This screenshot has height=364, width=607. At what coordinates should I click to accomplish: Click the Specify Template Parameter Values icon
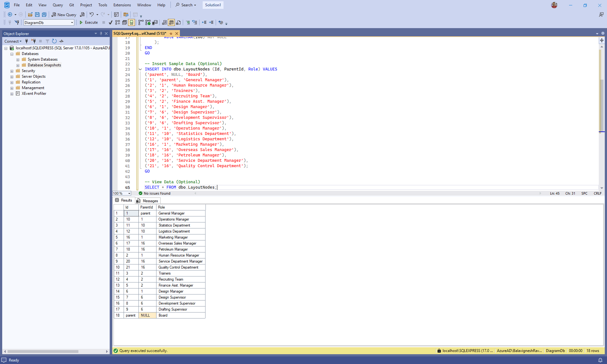221,22
